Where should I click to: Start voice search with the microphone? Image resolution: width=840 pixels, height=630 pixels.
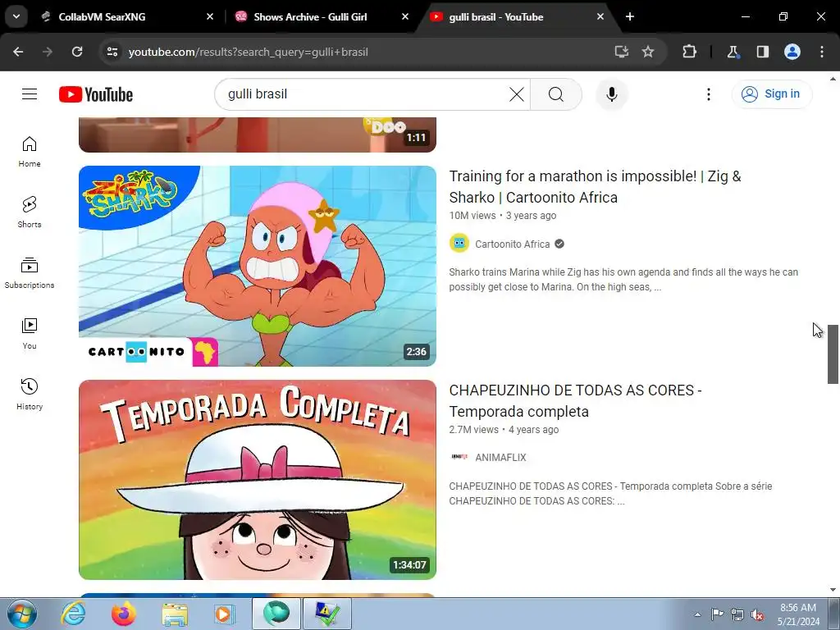pyautogui.click(x=612, y=94)
